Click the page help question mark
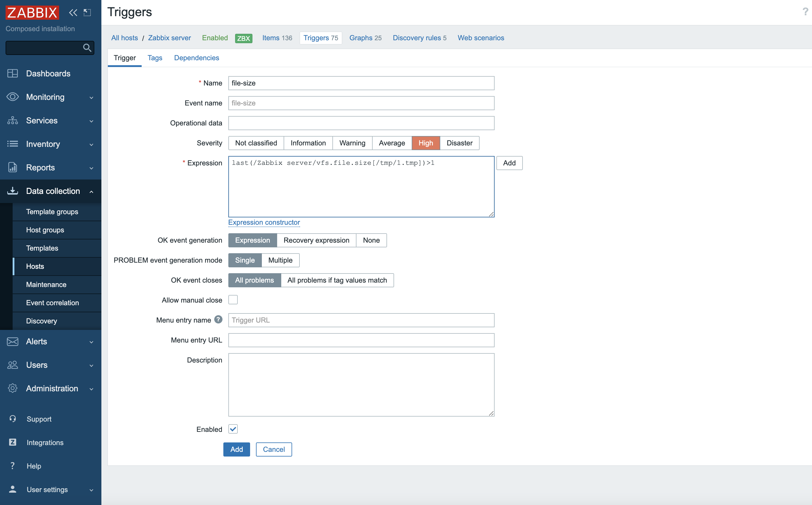812x505 pixels. [x=805, y=12]
